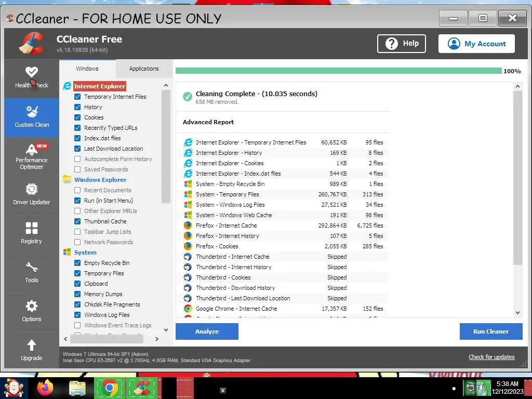Click the volume speaker tray icon
The height and width of the screenshot is (399, 532).
tap(482, 388)
